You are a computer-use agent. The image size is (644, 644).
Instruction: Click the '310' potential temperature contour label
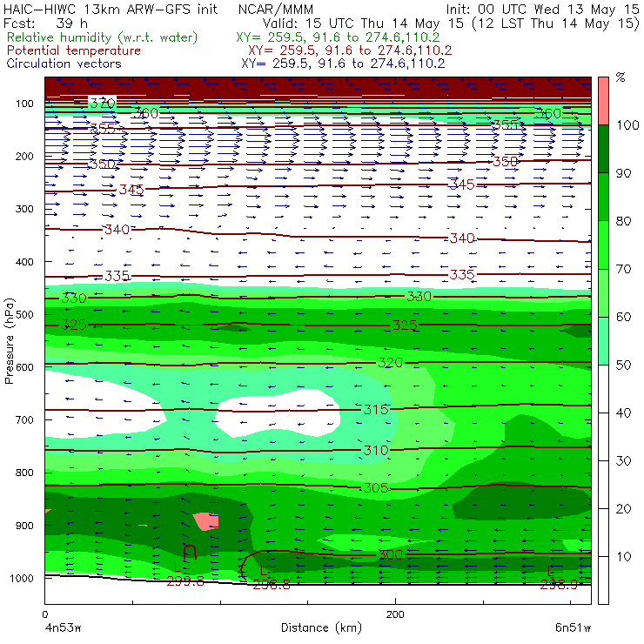pos(376,451)
